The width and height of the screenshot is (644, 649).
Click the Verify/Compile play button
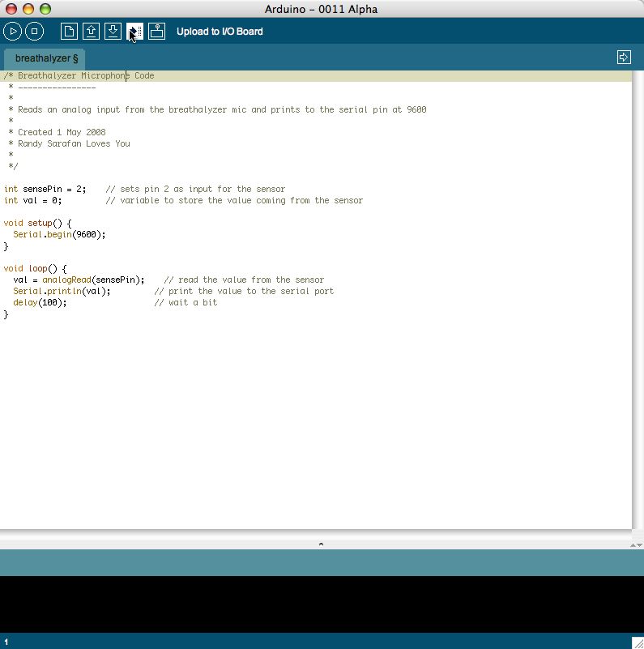(x=12, y=32)
